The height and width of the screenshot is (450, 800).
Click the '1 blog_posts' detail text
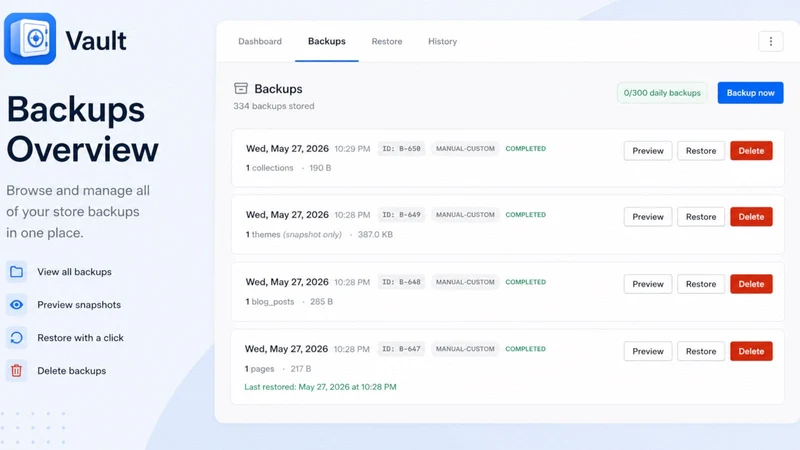(x=269, y=302)
